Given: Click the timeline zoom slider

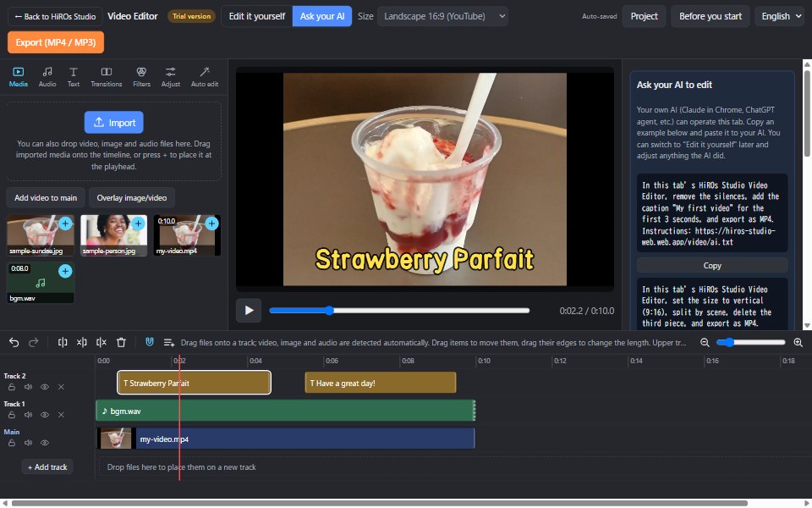Looking at the screenshot, I should click(750, 343).
